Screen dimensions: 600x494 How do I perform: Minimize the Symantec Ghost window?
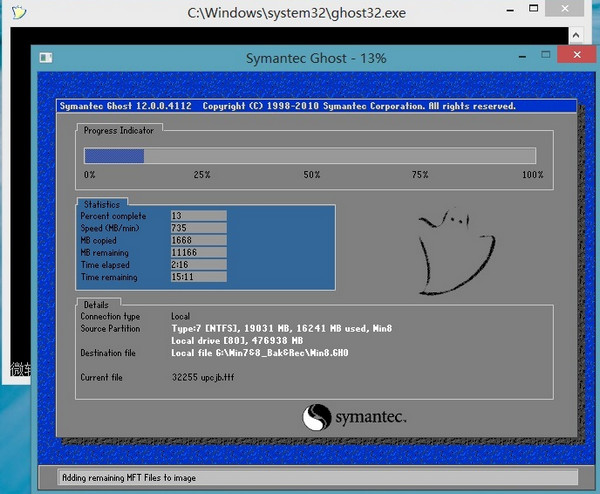coord(520,57)
